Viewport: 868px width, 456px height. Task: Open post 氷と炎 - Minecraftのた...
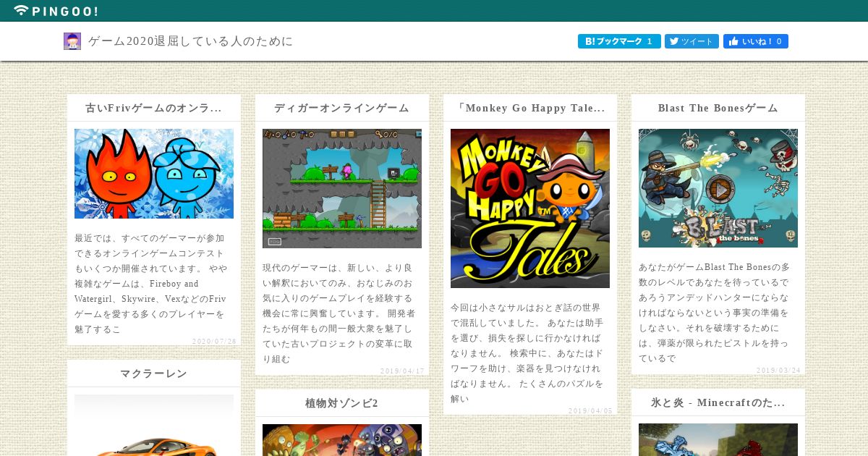coord(718,402)
